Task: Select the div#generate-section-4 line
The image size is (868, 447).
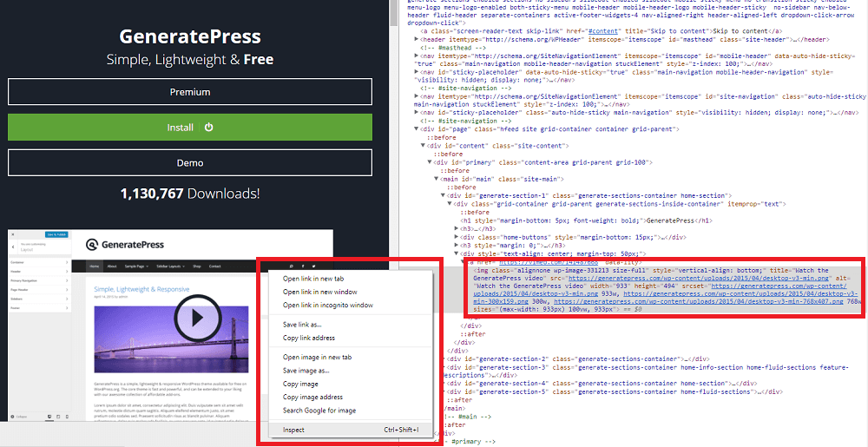Action: tap(602, 384)
